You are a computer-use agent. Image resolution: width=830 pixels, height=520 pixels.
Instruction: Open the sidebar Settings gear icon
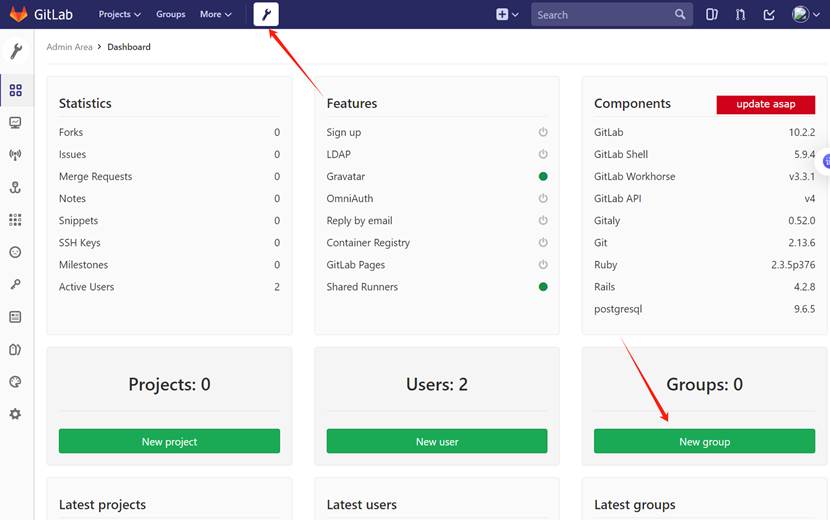15,414
